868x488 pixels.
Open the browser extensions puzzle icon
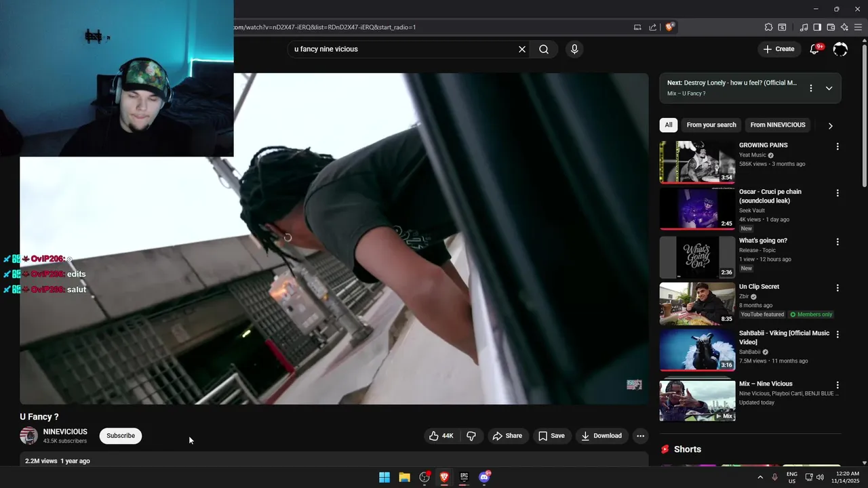(x=768, y=27)
